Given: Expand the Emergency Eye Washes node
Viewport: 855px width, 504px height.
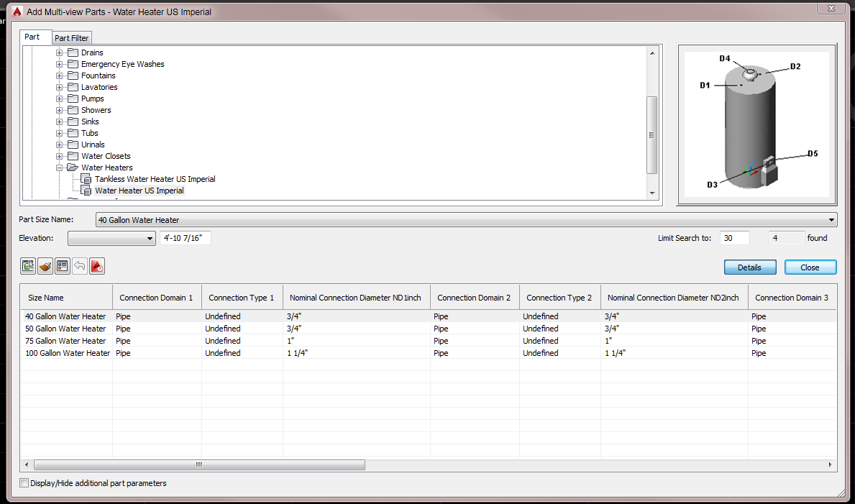Looking at the screenshot, I should (x=60, y=64).
